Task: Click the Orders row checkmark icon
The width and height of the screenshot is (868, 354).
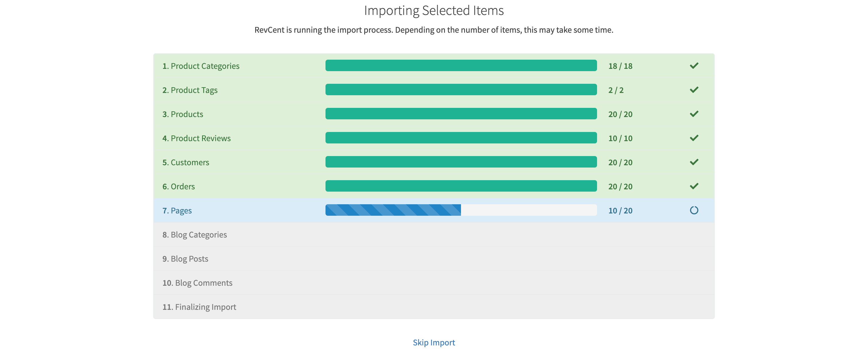Action: (694, 186)
